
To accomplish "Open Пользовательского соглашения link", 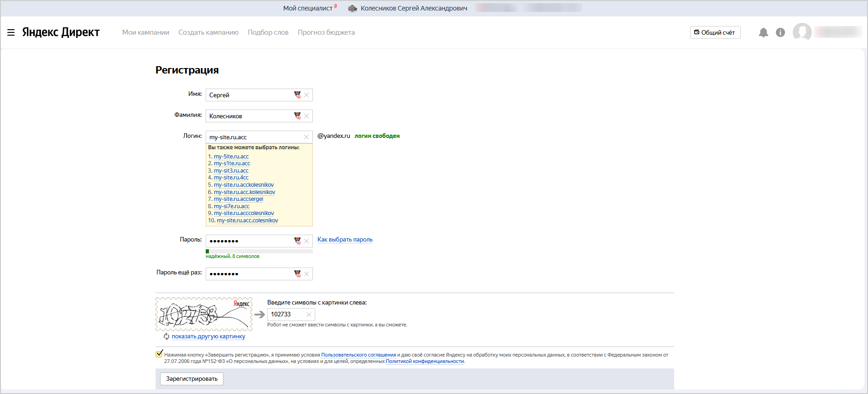I will [x=359, y=355].
